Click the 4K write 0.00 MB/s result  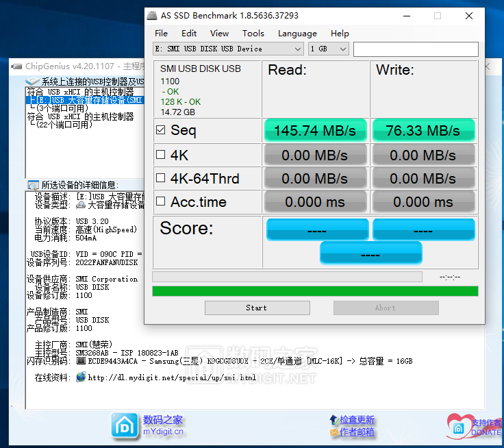coord(423,155)
